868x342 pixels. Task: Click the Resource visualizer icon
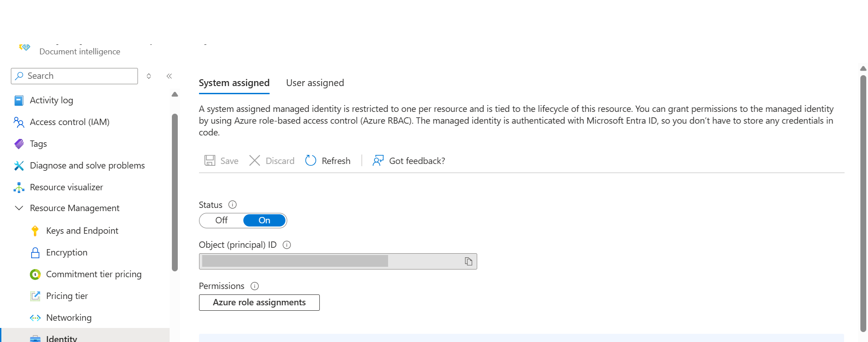pyautogui.click(x=19, y=188)
